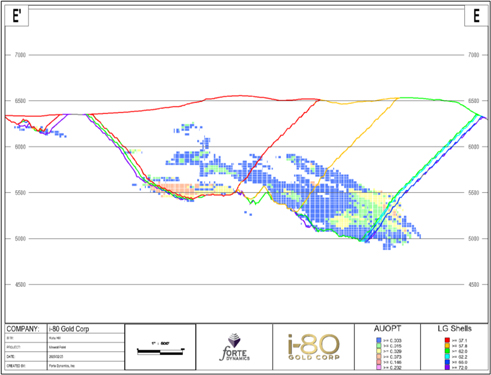Click the 6000 label on left axis
The height and width of the screenshot is (375, 491).
20,147
